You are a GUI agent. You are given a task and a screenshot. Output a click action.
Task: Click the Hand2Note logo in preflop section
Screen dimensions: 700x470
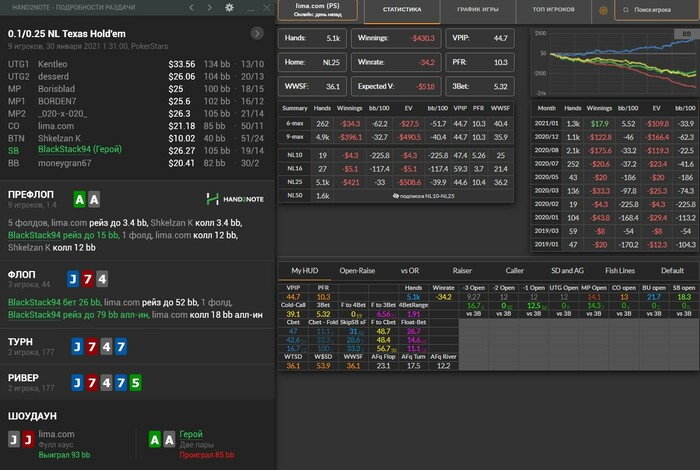(235, 199)
